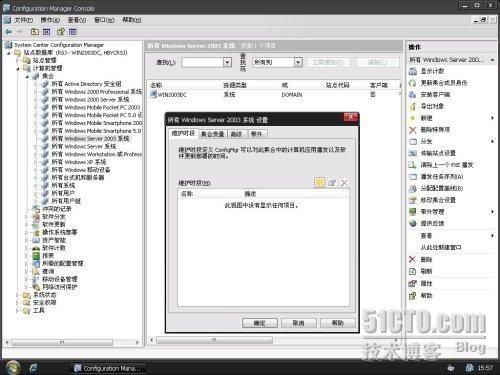Click 清除上一个 PXE 播发 action
This screenshot has height=375, width=500.
447,165
